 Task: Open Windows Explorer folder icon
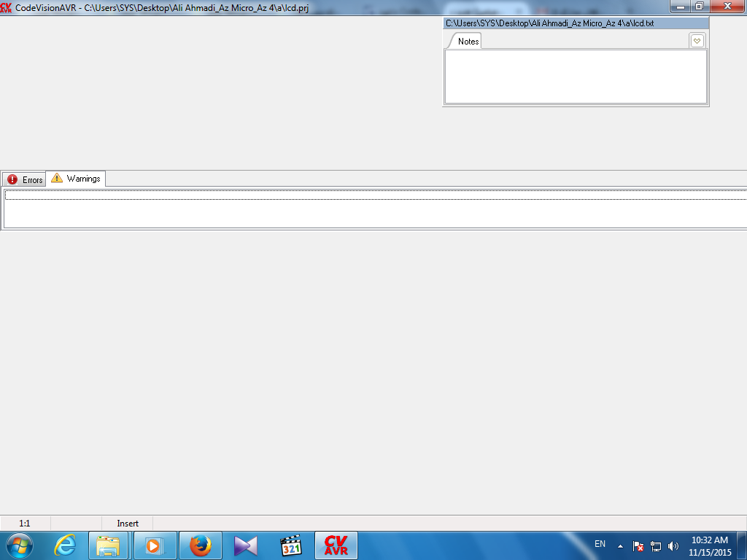pos(109,545)
